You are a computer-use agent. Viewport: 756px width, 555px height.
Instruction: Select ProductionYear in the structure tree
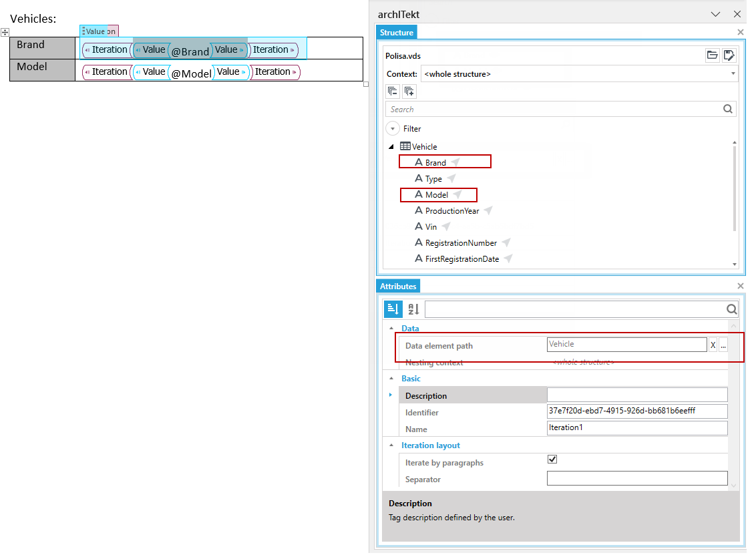tap(451, 211)
